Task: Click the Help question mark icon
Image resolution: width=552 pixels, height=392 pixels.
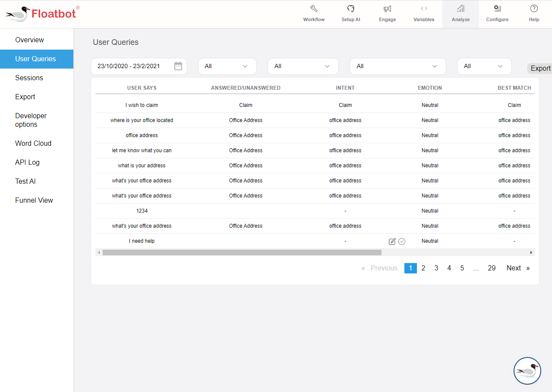Action: 534,9
